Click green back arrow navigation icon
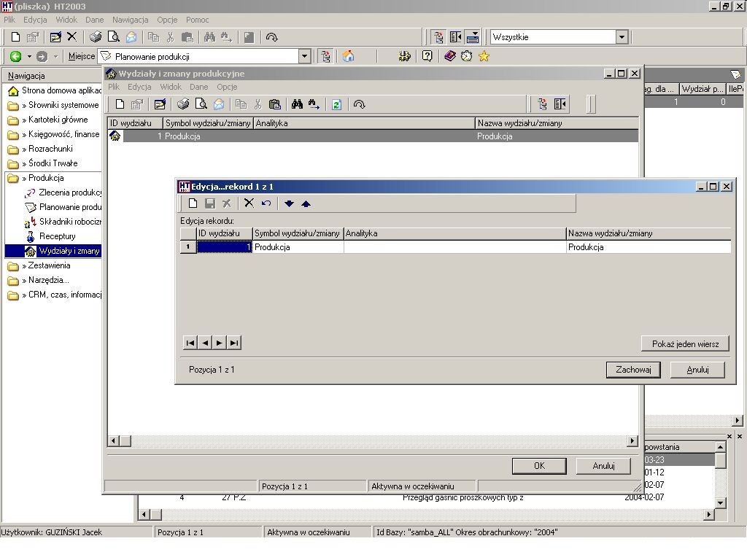Image resolution: width=747 pixels, height=560 pixels. [16, 56]
